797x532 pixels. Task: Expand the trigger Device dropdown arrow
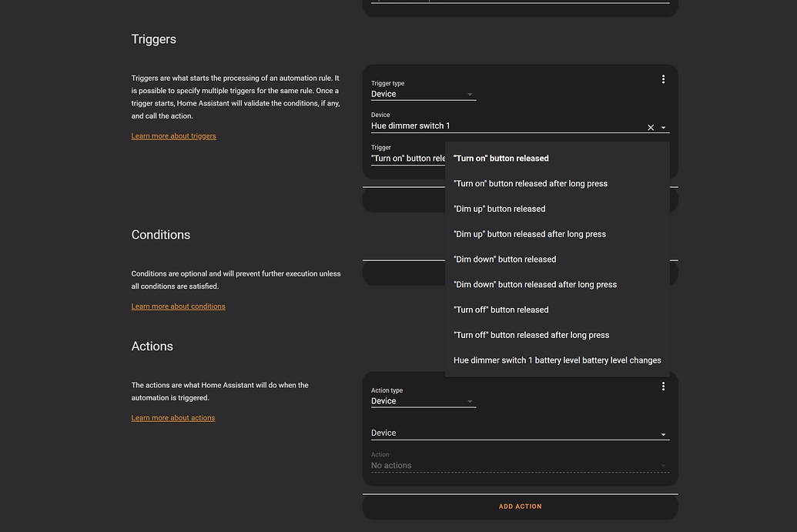(x=664, y=128)
